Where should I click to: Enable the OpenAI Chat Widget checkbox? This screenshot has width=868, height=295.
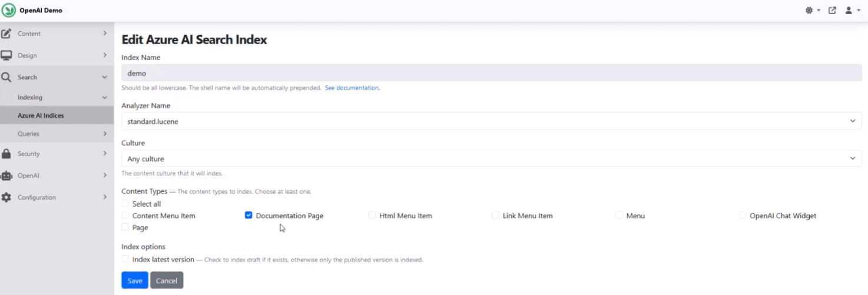click(x=743, y=216)
